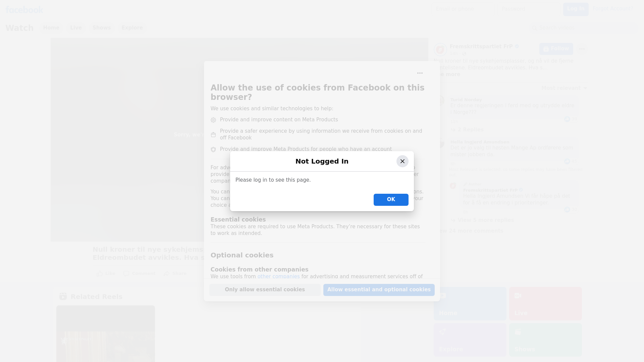
Task: Close the Not Logged In dialog
Action: tap(402, 161)
